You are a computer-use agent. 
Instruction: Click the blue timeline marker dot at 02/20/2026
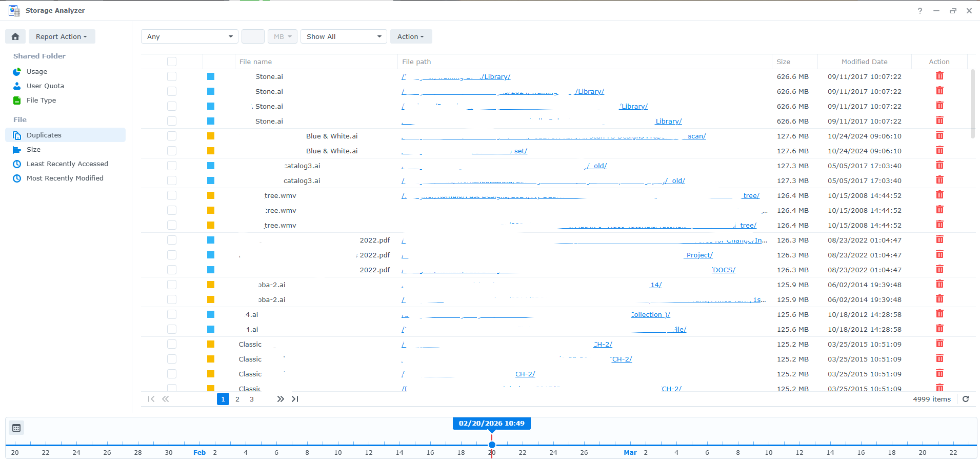click(x=492, y=445)
